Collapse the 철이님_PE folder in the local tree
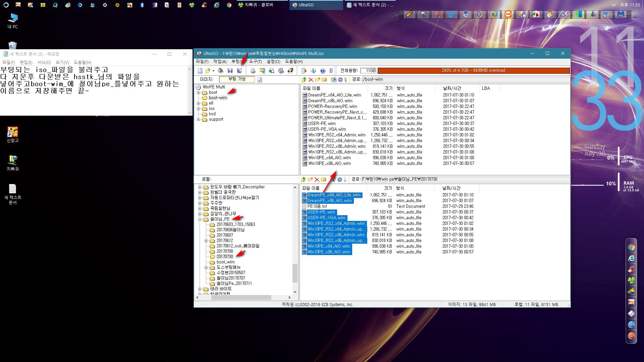The height and width of the screenshot is (362, 644). click(200, 220)
